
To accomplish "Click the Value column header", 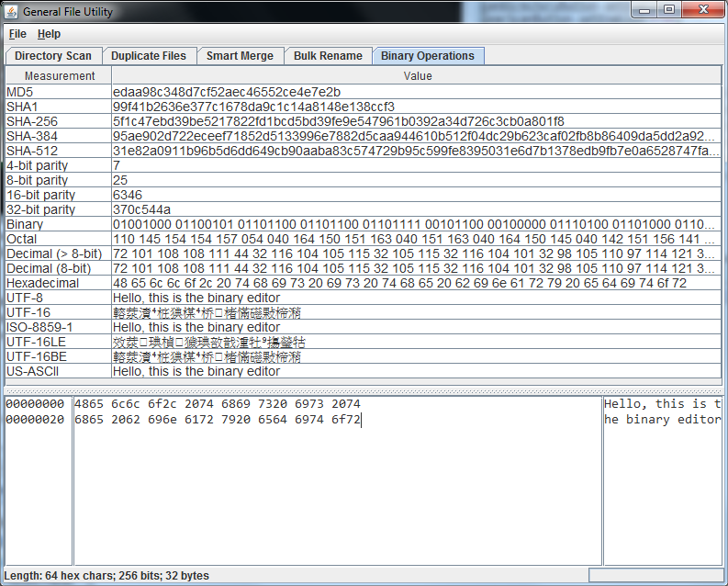I will pos(418,76).
